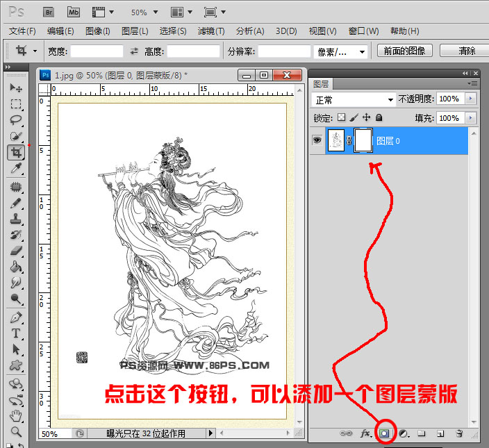Viewport: 489px width, 448px height.
Task: Select the Pen tool
Action: pyautogui.click(x=16, y=317)
